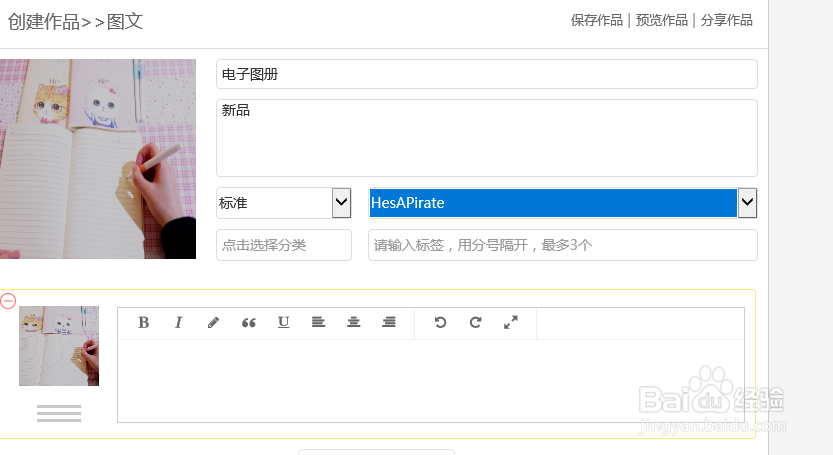
Task: Toggle bold formatting in editor toolbar
Action: (x=143, y=323)
